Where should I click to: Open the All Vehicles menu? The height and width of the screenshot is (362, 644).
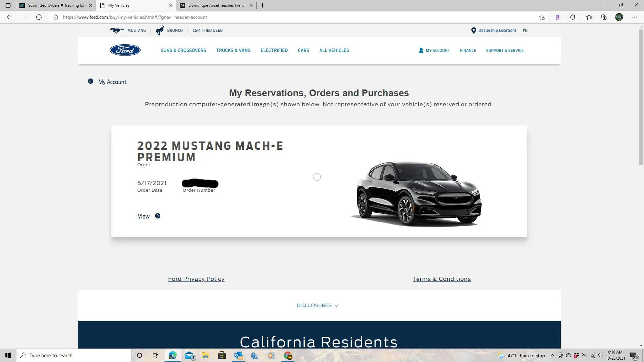click(334, 50)
